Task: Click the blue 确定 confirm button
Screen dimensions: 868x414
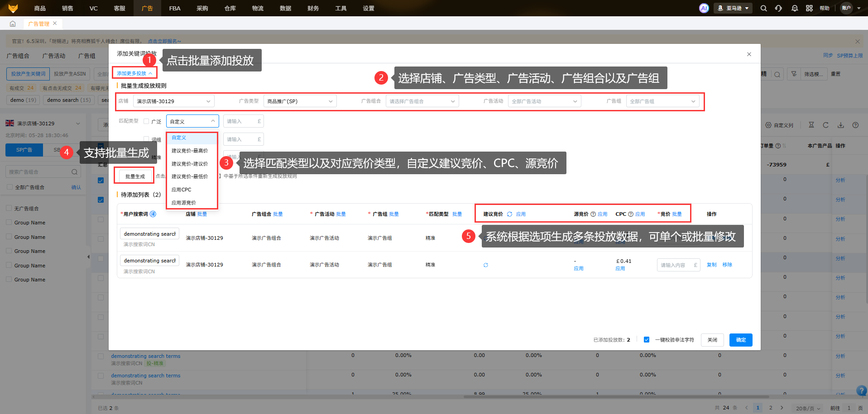Action: coord(740,340)
